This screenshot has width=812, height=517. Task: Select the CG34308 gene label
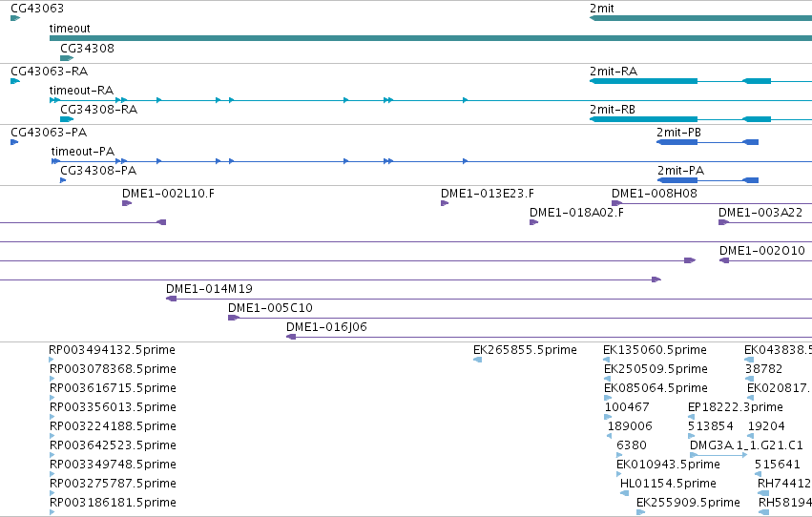click(87, 48)
